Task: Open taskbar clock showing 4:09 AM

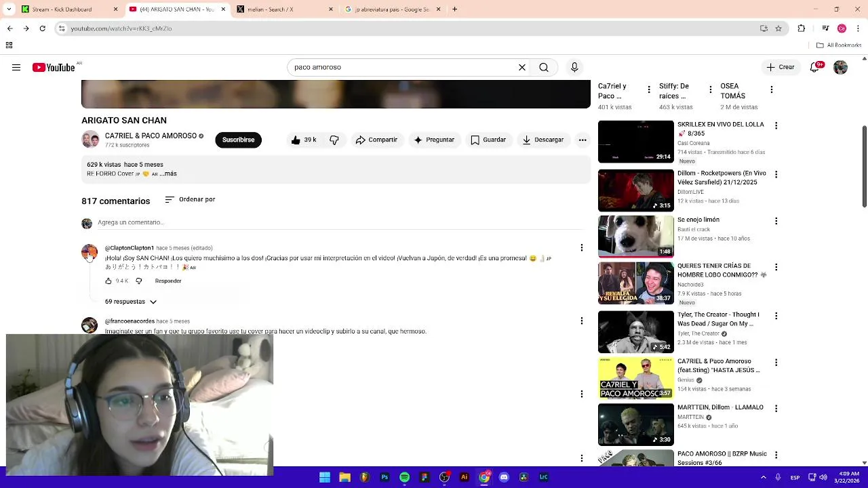Action: 849,477
